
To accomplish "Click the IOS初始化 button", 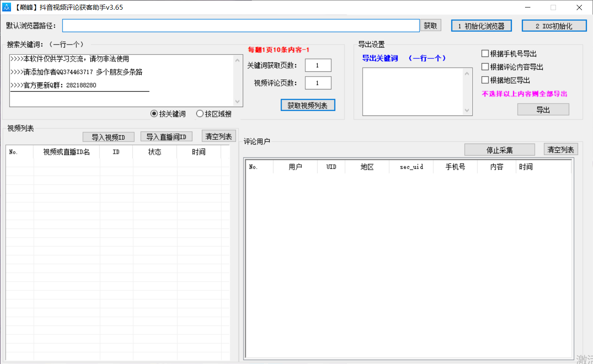I will click(x=554, y=25).
